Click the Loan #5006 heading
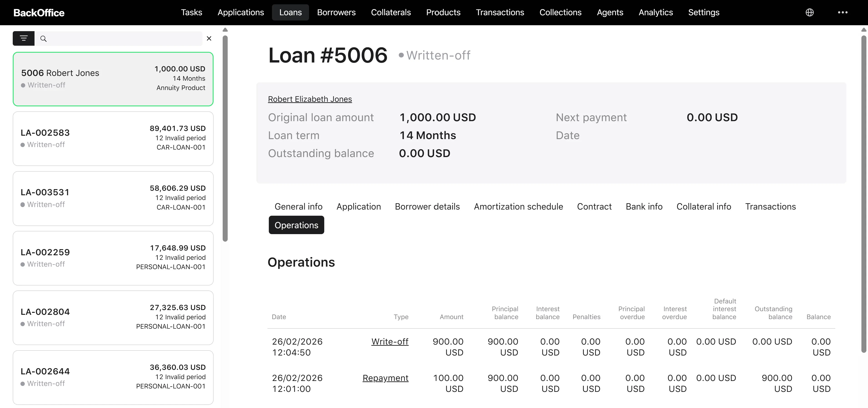Screen dimensions: 868x408 [x=327, y=55]
